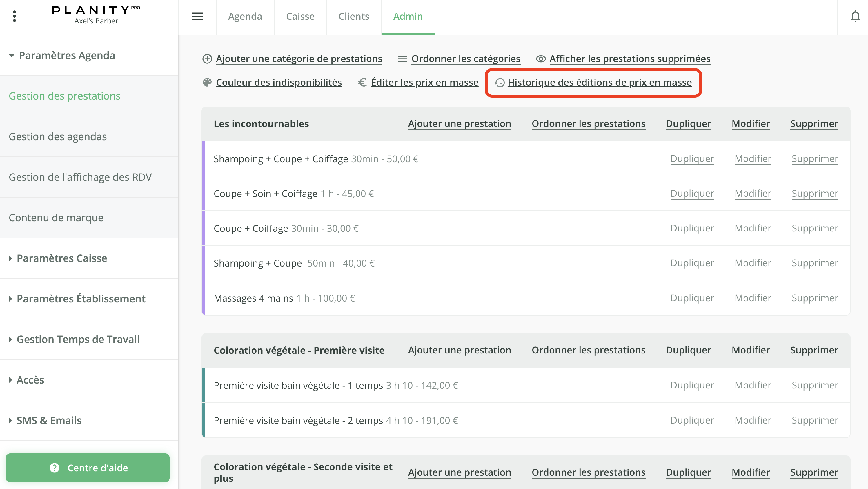This screenshot has height=489, width=868.
Task: Switch to the Agenda tab
Action: click(245, 16)
